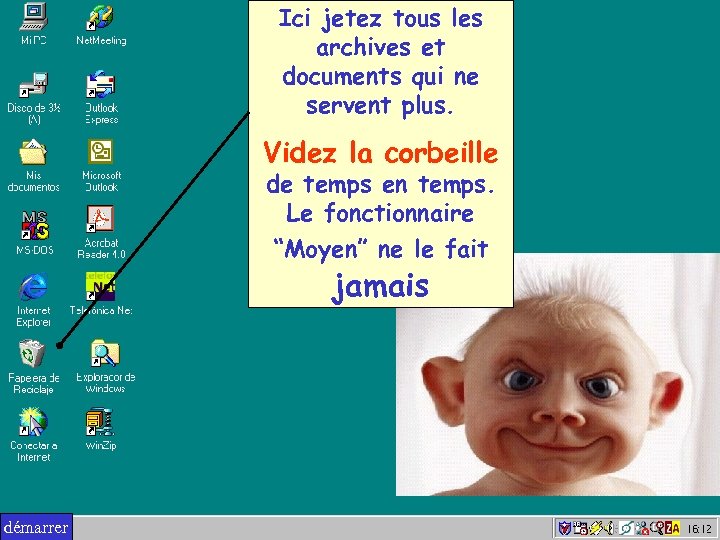Select the Acrobat Reader 4.0 icon
The width and height of the screenshot is (720, 540).
(x=100, y=219)
